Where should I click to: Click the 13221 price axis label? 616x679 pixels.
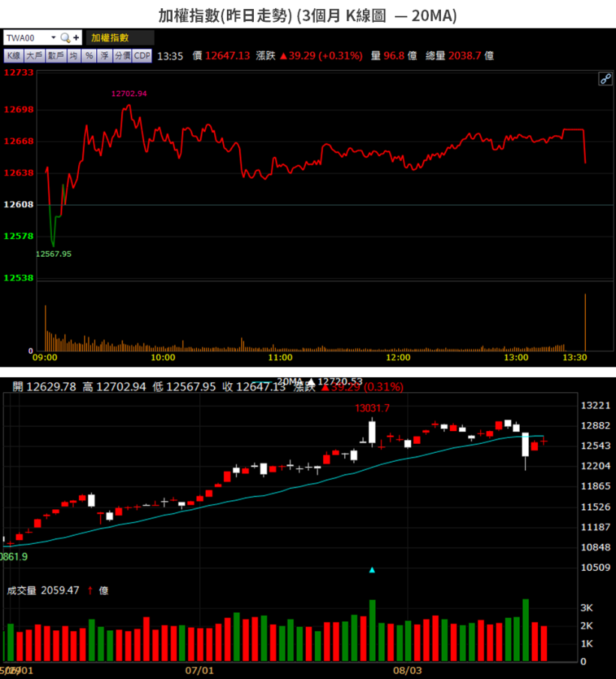pos(596,406)
